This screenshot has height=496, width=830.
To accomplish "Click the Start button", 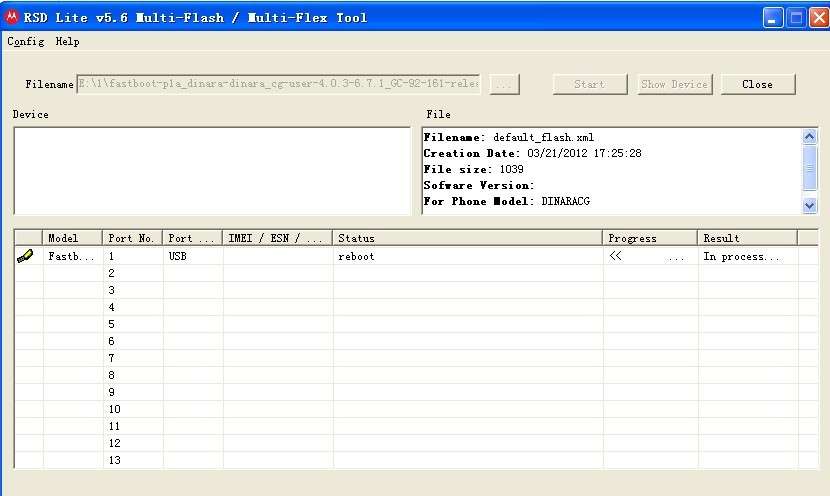I will (x=589, y=84).
